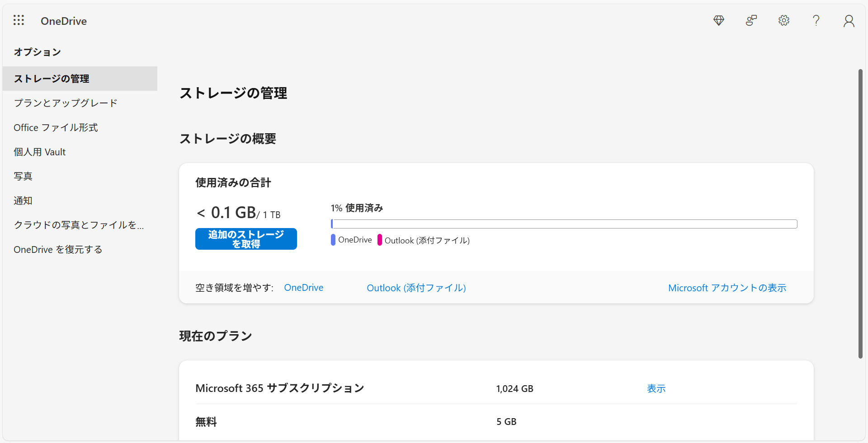The width and height of the screenshot is (868, 443).
Task: Go to 個人用 Vault options
Action: click(80, 152)
